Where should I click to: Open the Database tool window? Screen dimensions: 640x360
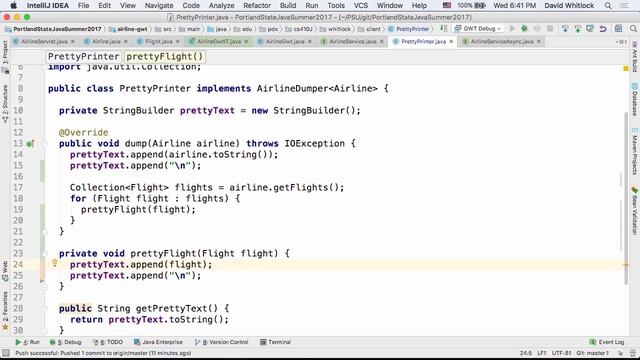point(635,100)
